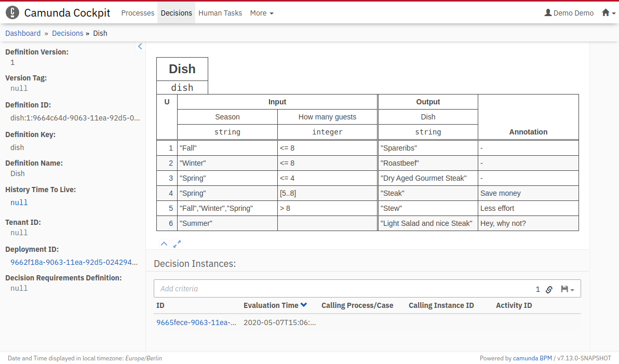This screenshot has width=619, height=364.
Task: Open the home navigation dropdown
Action: tap(608, 13)
